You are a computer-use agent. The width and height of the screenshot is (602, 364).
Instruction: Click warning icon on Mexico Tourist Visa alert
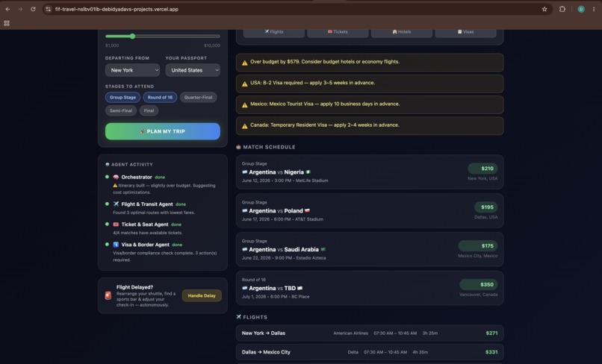tap(244, 104)
